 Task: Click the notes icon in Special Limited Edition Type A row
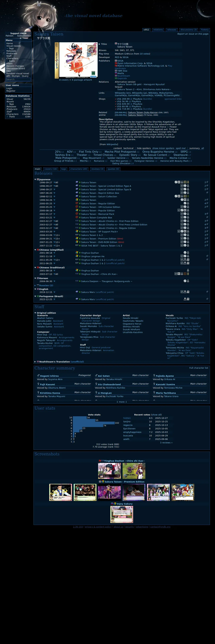coord(182,186)
